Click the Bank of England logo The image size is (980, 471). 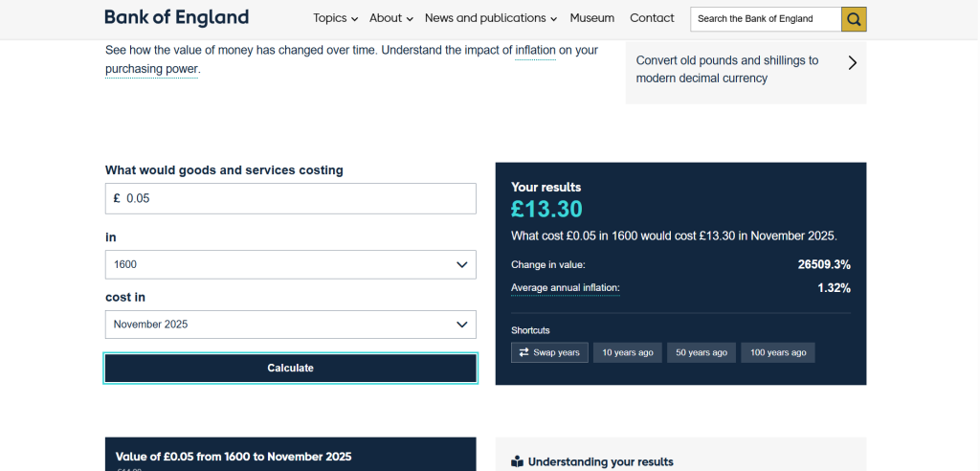176,17
